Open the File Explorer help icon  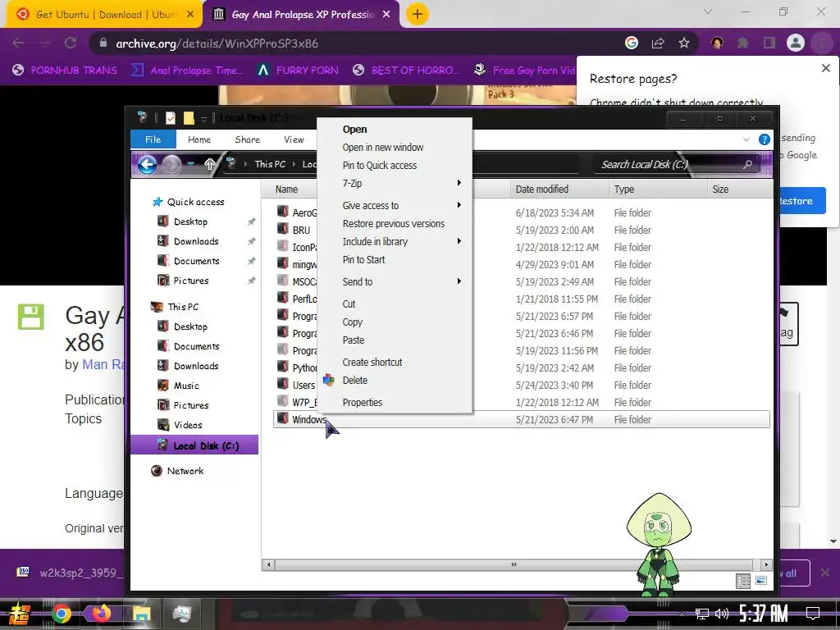[x=764, y=139]
